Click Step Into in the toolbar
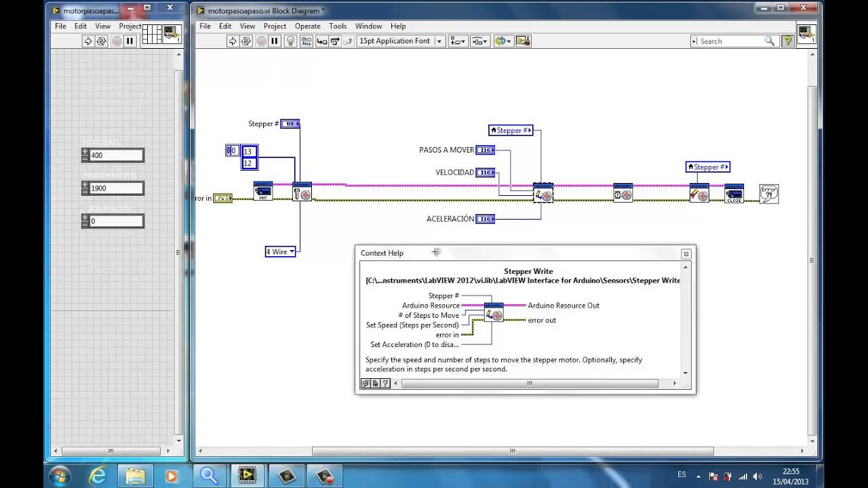The width and height of the screenshot is (868, 488). [x=322, y=41]
